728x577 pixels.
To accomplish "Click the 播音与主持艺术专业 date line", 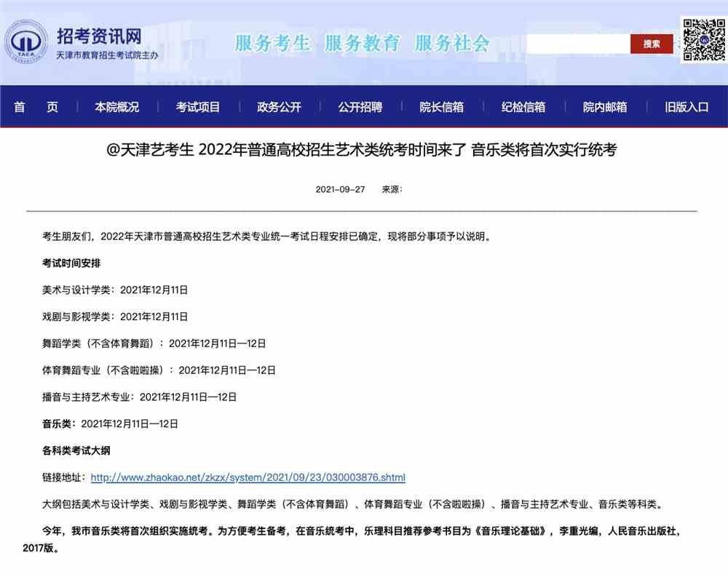I will pyautogui.click(x=139, y=397).
